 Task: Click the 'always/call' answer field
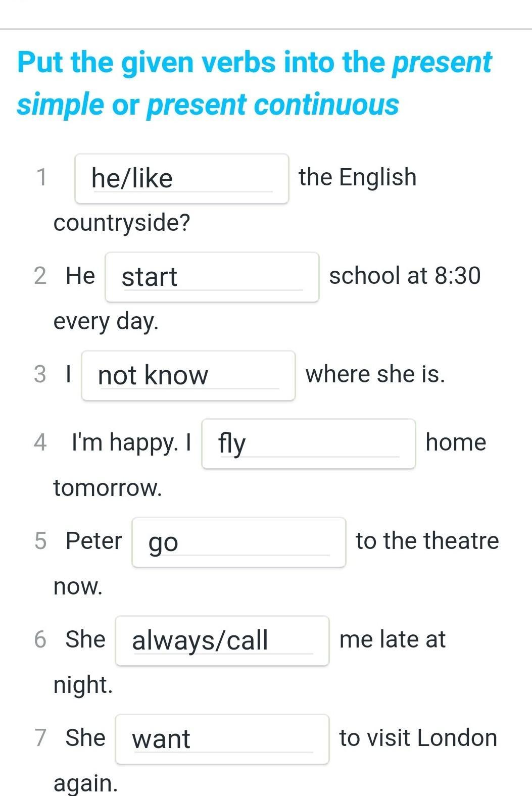click(x=222, y=641)
